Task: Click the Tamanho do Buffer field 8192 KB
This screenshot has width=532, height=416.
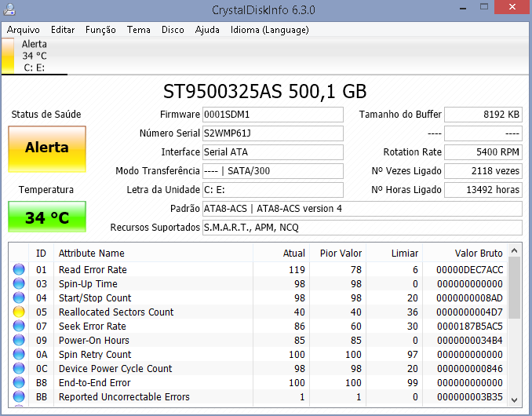Action: click(483, 115)
